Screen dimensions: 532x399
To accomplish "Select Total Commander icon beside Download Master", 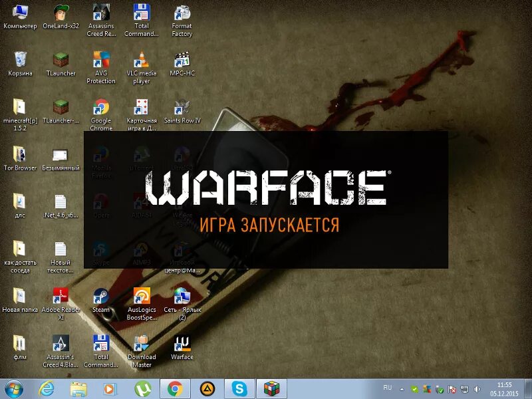I will pos(101,351).
